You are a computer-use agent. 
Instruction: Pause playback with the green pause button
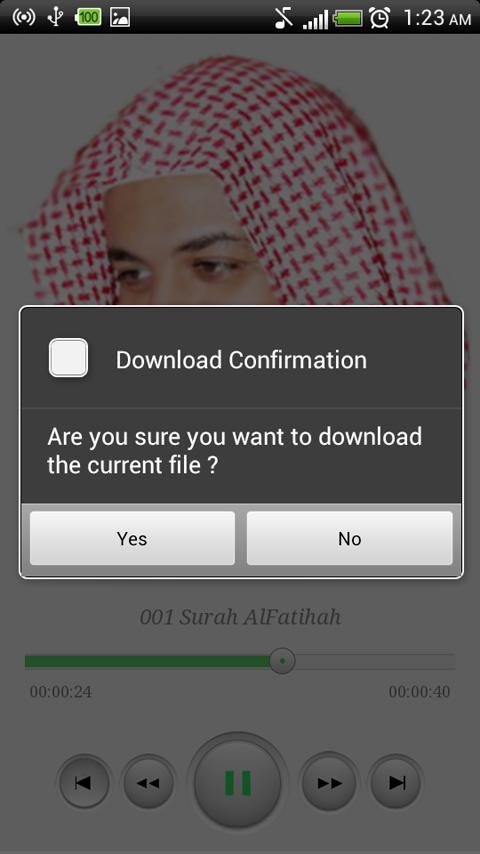(x=238, y=783)
